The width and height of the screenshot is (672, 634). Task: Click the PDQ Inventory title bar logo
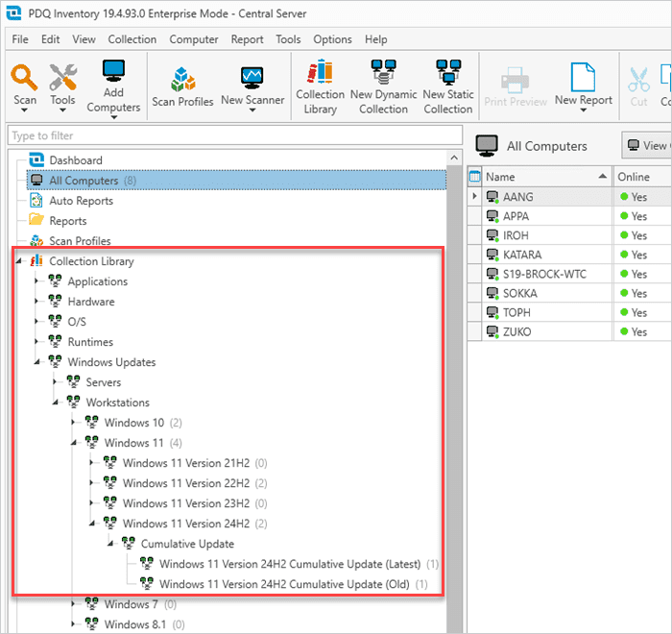[x=13, y=12]
